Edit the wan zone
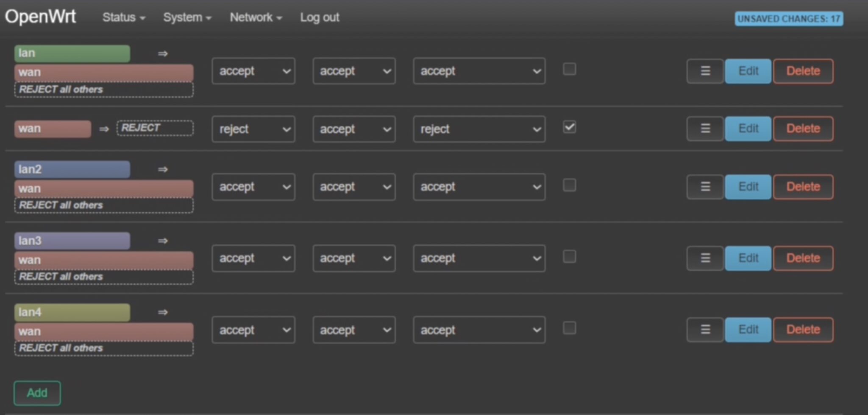This screenshot has width=868, height=415. click(748, 129)
